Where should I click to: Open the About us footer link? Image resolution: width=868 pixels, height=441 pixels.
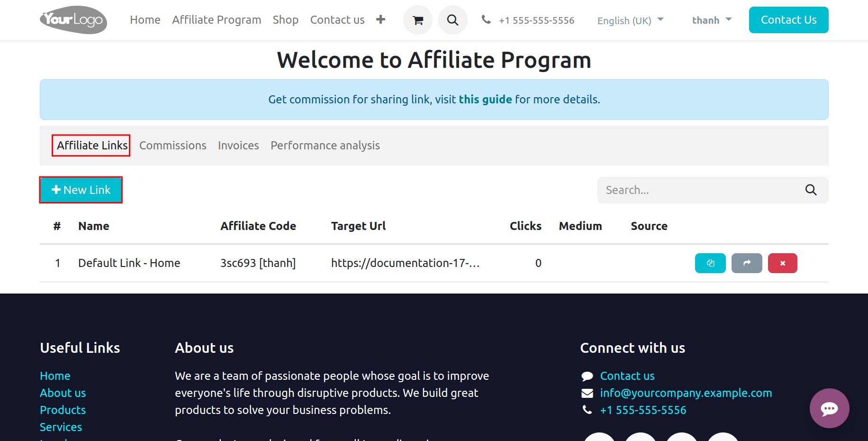(x=63, y=393)
